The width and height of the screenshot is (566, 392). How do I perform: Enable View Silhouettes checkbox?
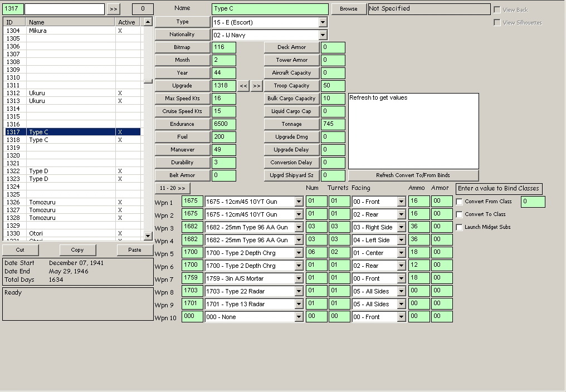coord(497,22)
